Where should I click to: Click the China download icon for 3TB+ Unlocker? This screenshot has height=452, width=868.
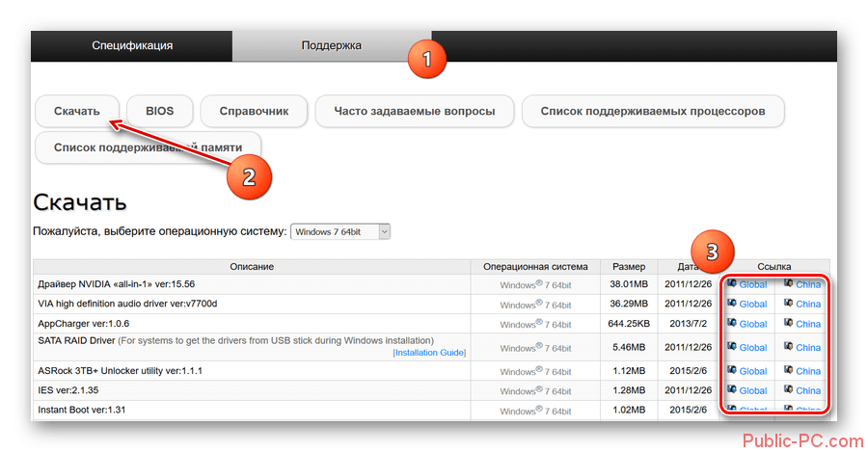pos(788,370)
